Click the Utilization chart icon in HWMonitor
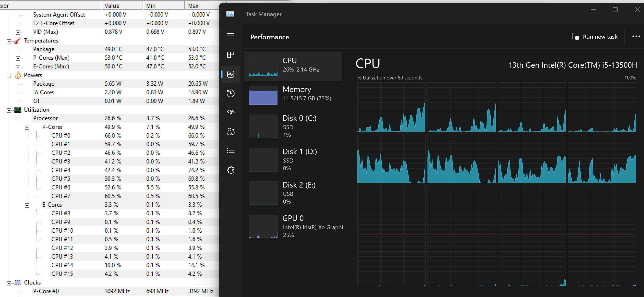Viewport: 644px width, 297px height. pyautogui.click(x=18, y=110)
